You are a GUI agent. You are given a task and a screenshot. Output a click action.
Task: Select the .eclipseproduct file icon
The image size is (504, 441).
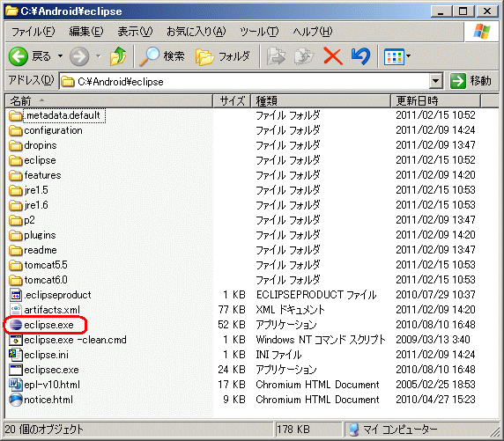click(x=16, y=295)
